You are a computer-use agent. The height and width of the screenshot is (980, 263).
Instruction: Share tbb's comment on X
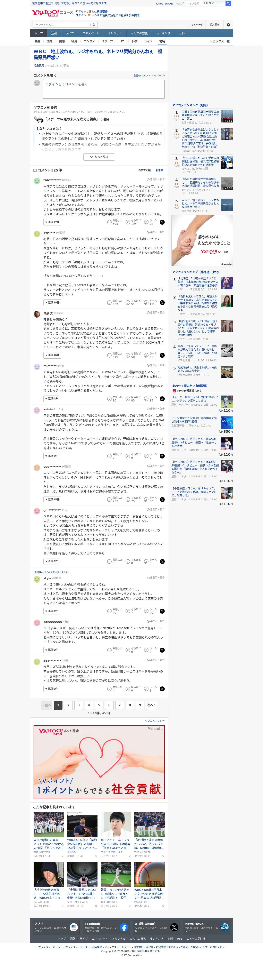[x=162, y=222]
